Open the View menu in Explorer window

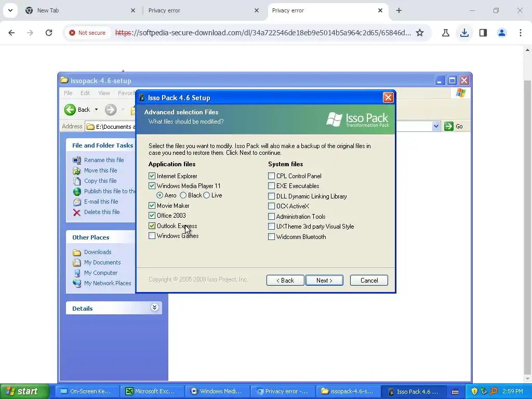pyautogui.click(x=104, y=93)
